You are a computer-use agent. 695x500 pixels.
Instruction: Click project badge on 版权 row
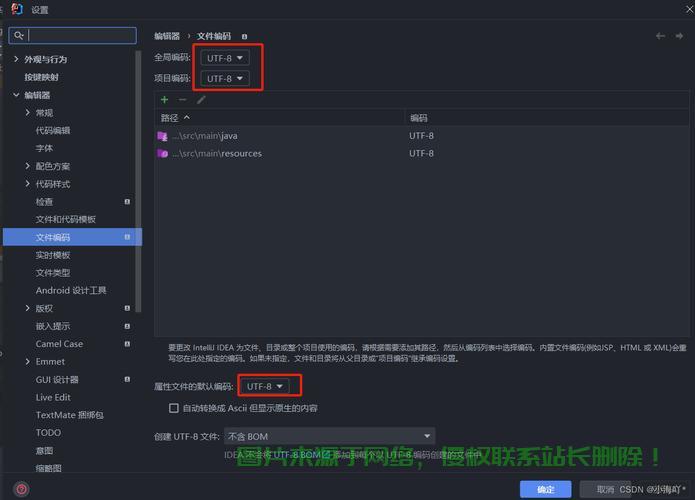tap(127, 308)
